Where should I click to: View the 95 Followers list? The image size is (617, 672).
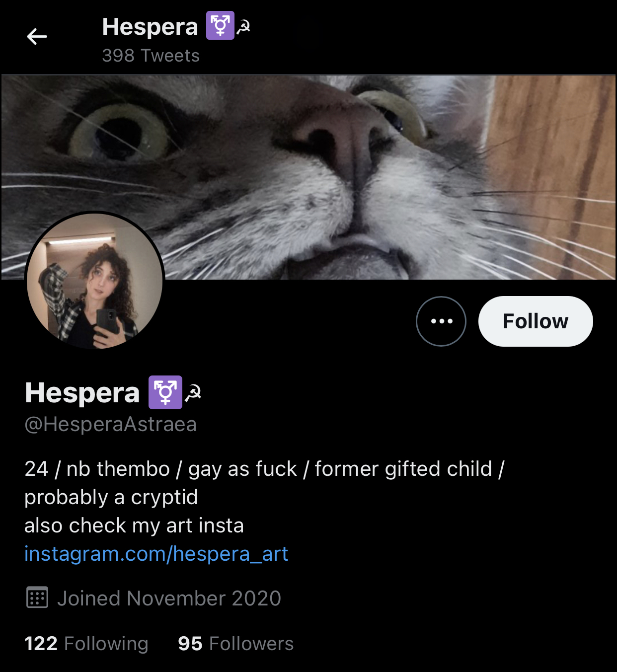pos(235,644)
